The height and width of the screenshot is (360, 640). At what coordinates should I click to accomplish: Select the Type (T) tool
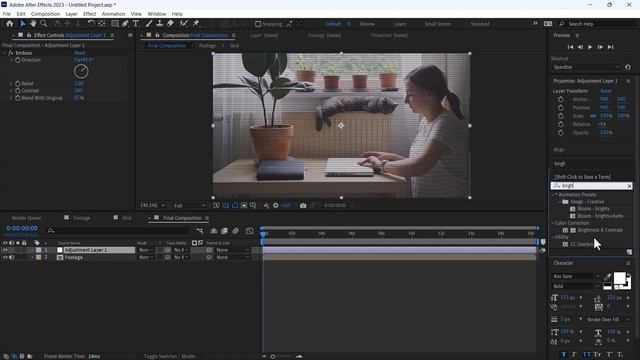[136, 24]
